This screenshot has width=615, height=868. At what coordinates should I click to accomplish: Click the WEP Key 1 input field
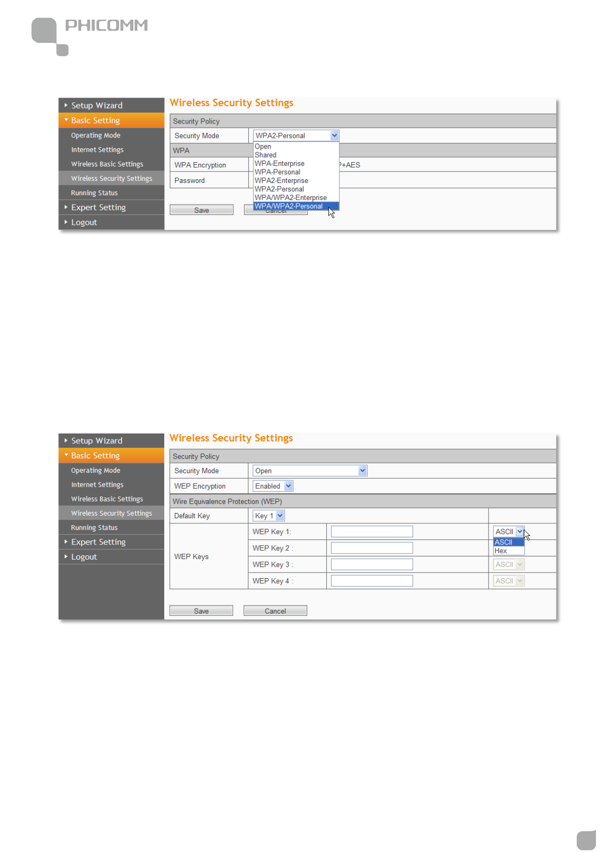tap(372, 532)
